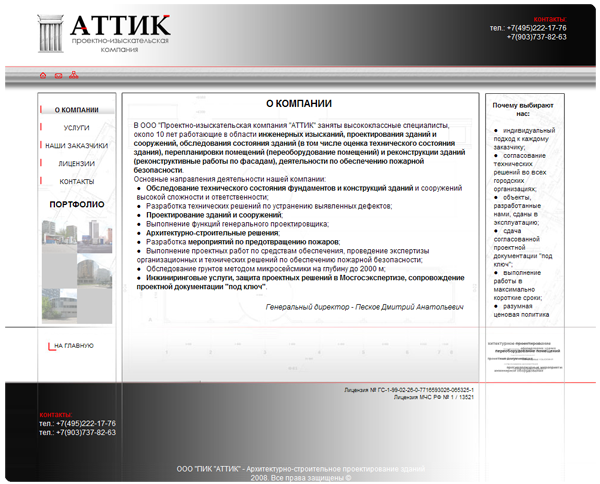Click the ПОРТФОЛИО heading
600x484 pixels.
(x=77, y=204)
